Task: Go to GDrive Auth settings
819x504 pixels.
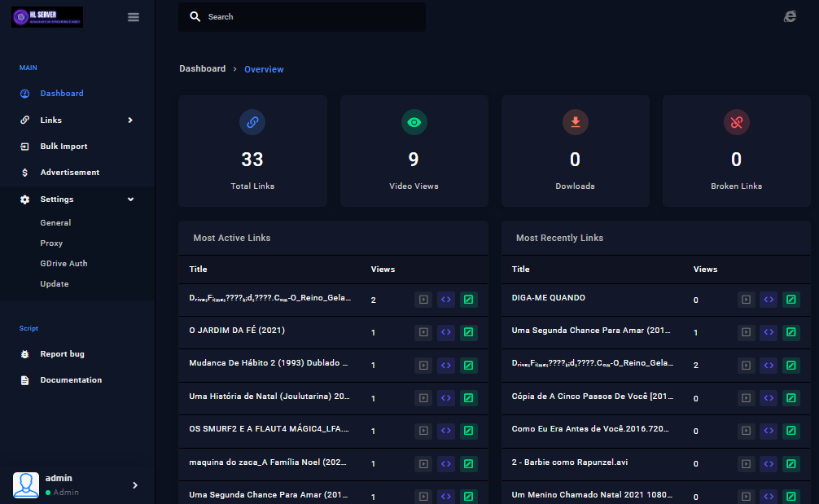Action: tap(64, 264)
